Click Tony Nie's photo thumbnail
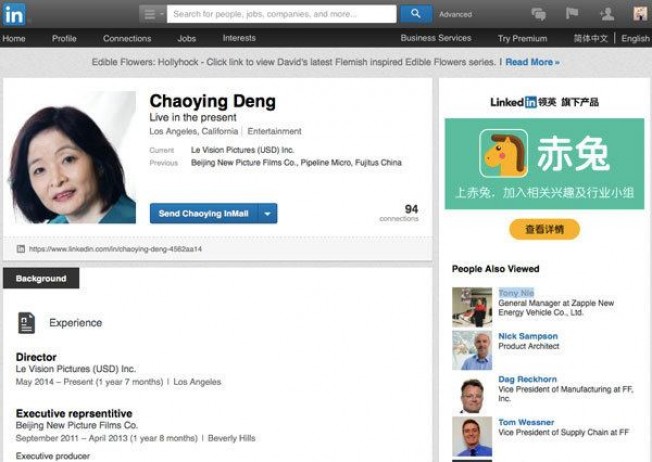Screen dimensions: 652x462 tap(472, 307)
